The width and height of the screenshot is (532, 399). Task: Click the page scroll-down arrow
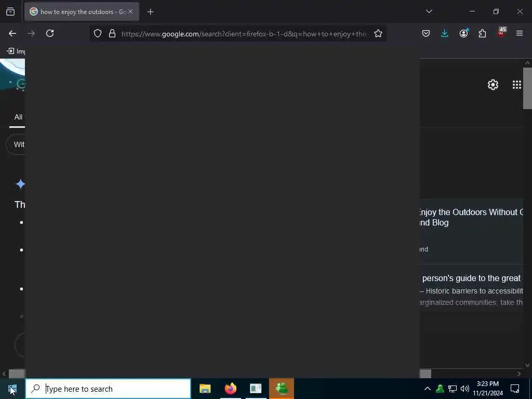pos(527,365)
